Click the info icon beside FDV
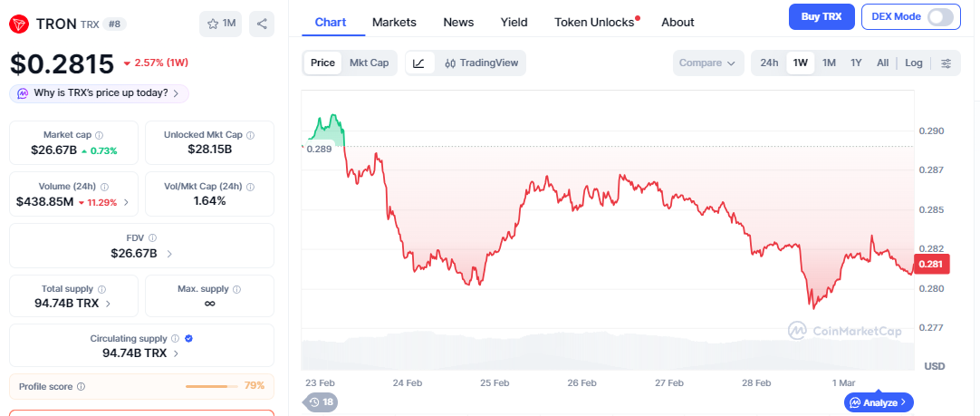Image resolution: width=980 pixels, height=416 pixels. tap(152, 237)
